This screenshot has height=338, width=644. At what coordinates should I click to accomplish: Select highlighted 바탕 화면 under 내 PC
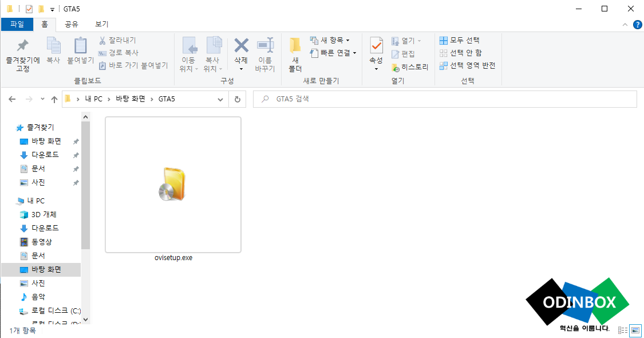coord(41,269)
